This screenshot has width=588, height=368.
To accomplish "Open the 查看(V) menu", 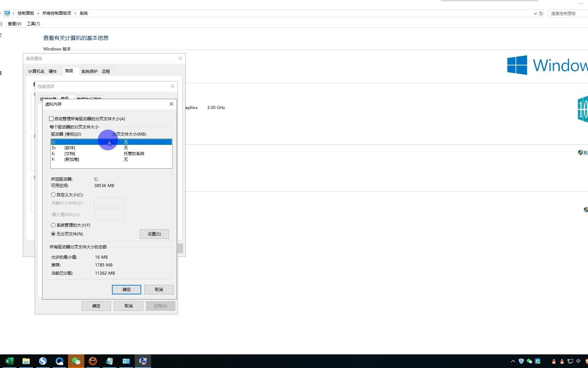I will [15, 24].
